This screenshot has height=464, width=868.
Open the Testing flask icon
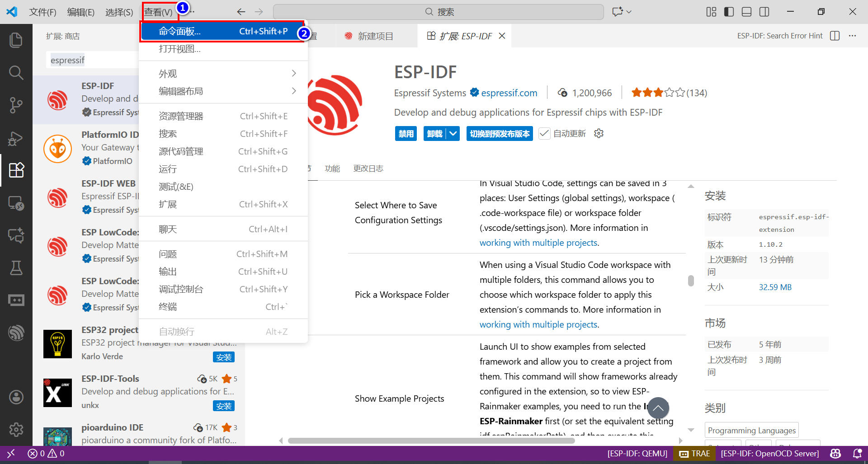click(16, 268)
